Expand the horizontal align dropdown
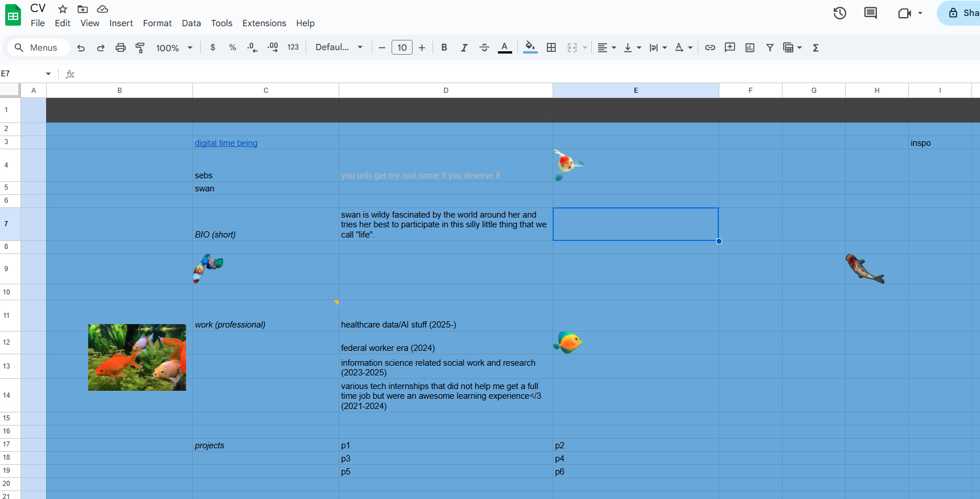 (607, 48)
